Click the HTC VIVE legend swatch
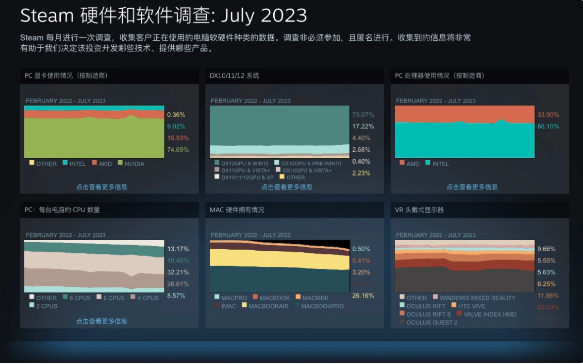This screenshot has height=364, width=583. point(454,305)
